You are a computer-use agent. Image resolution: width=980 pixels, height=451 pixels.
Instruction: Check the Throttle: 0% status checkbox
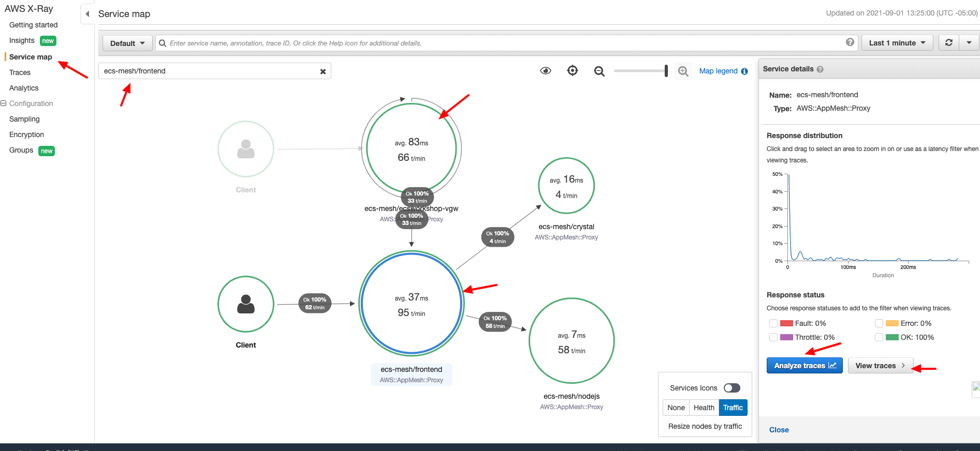tap(773, 337)
